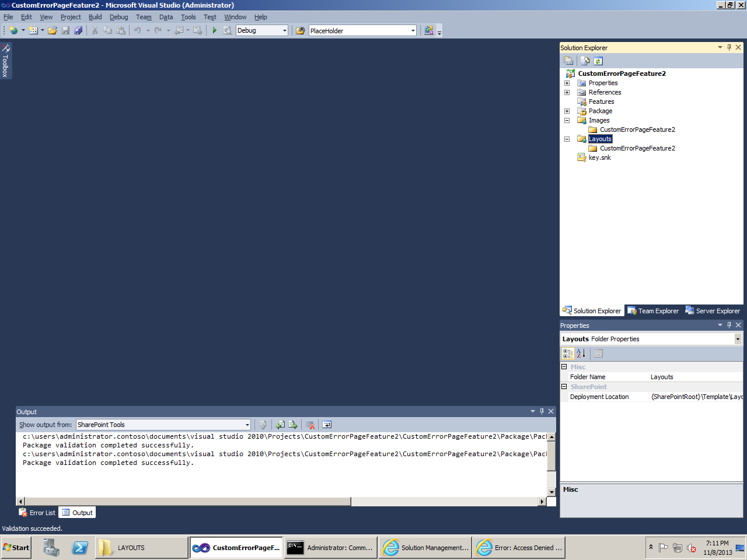Select key.snk file in Solution Explorer
The image size is (747, 560).
click(x=599, y=157)
